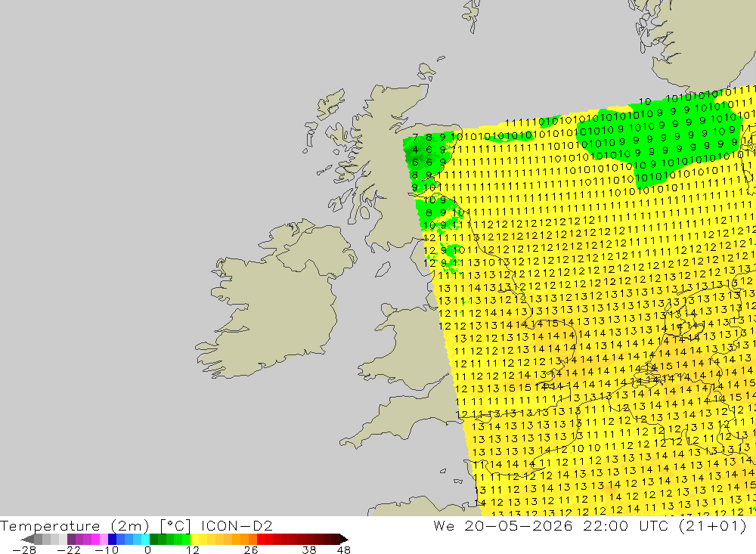Click the '-10' colorbar scale label
Viewport: 756px width, 554px height.
(x=106, y=549)
